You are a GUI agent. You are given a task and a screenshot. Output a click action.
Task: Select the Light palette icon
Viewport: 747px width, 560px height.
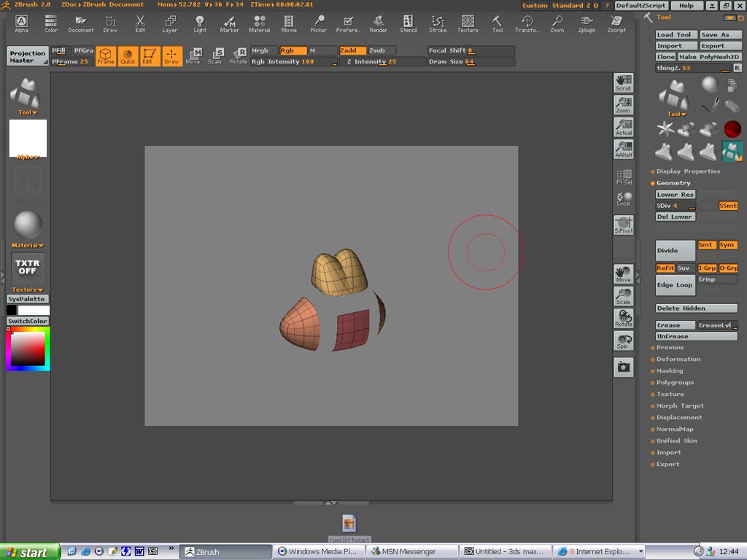[x=200, y=23]
